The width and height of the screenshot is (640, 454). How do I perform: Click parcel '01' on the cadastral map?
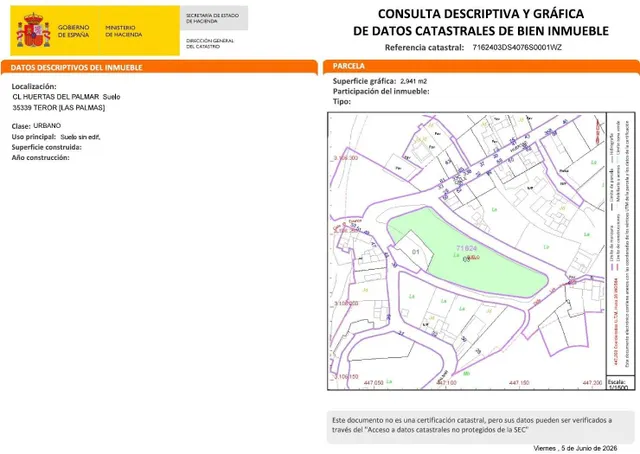[416, 252]
